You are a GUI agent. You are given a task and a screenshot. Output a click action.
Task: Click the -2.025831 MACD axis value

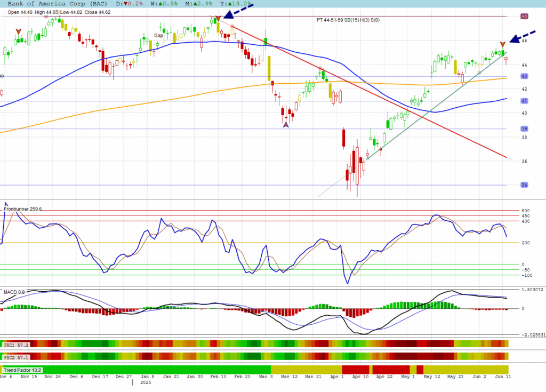click(533, 335)
